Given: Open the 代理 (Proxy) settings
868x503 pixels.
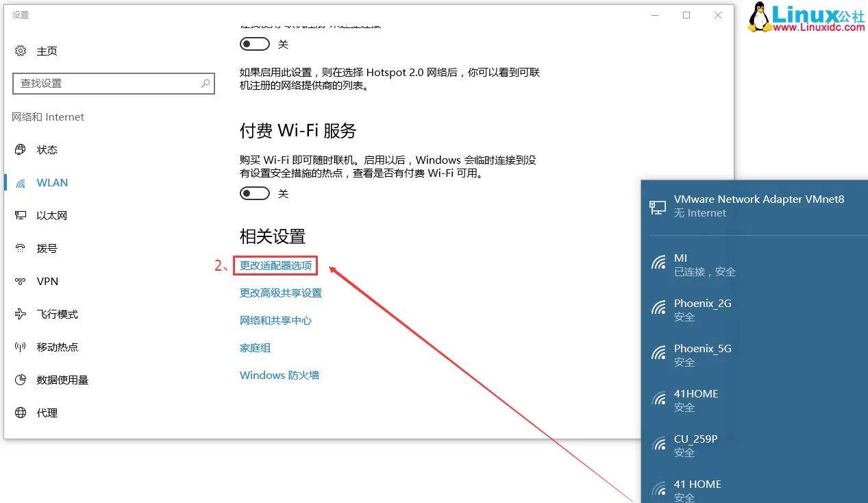Looking at the screenshot, I should point(45,413).
